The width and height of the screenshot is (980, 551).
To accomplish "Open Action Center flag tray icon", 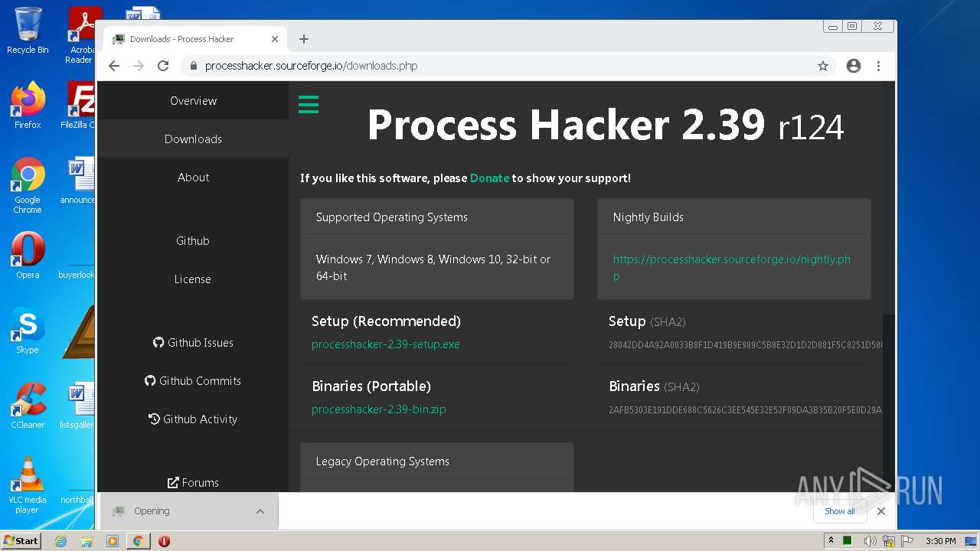I will [906, 541].
